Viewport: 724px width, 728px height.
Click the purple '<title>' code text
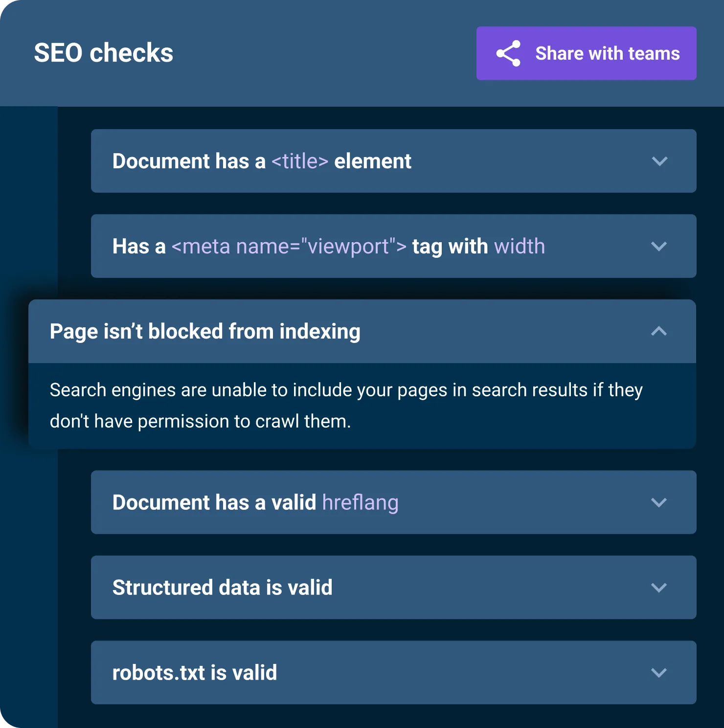point(299,161)
